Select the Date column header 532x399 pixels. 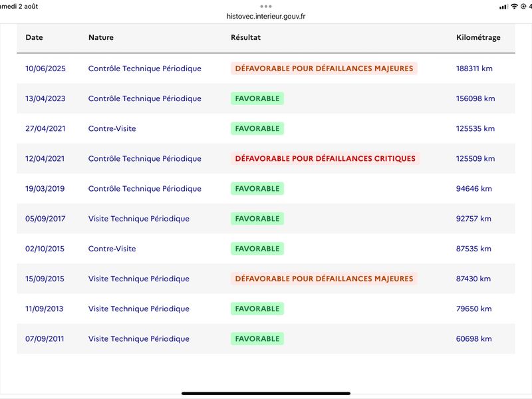[35, 37]
